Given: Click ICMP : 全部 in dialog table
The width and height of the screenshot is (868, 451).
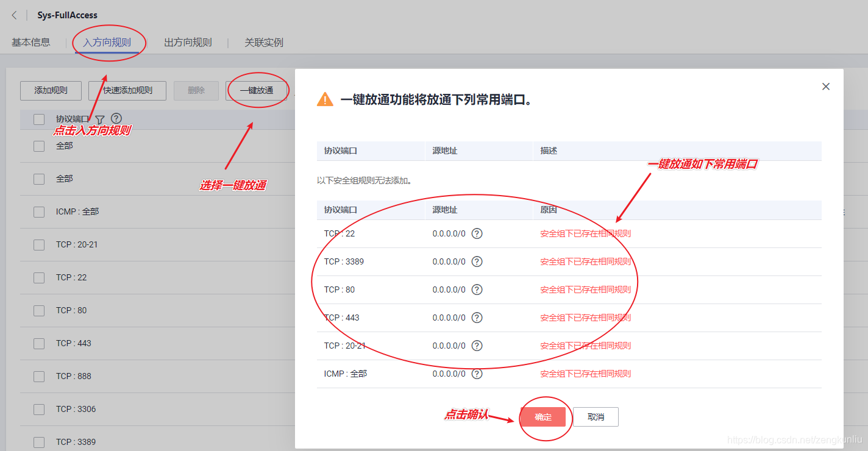Looking at the screenshot, I should (346, 374).
